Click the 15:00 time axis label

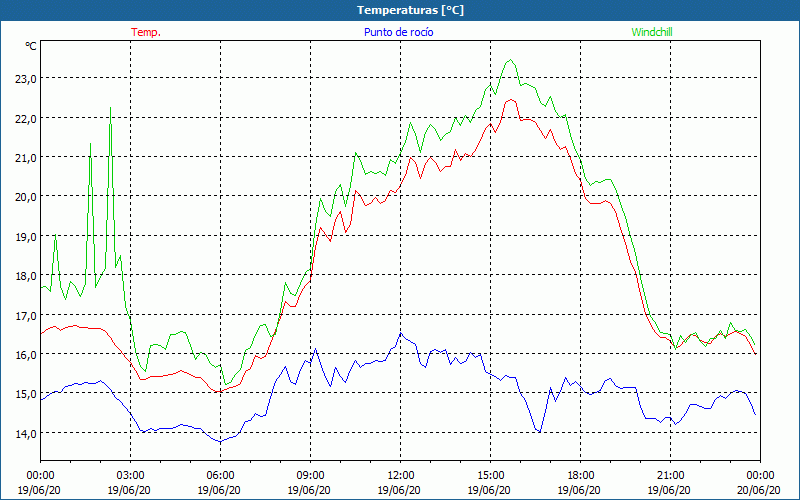coord(490,476)
